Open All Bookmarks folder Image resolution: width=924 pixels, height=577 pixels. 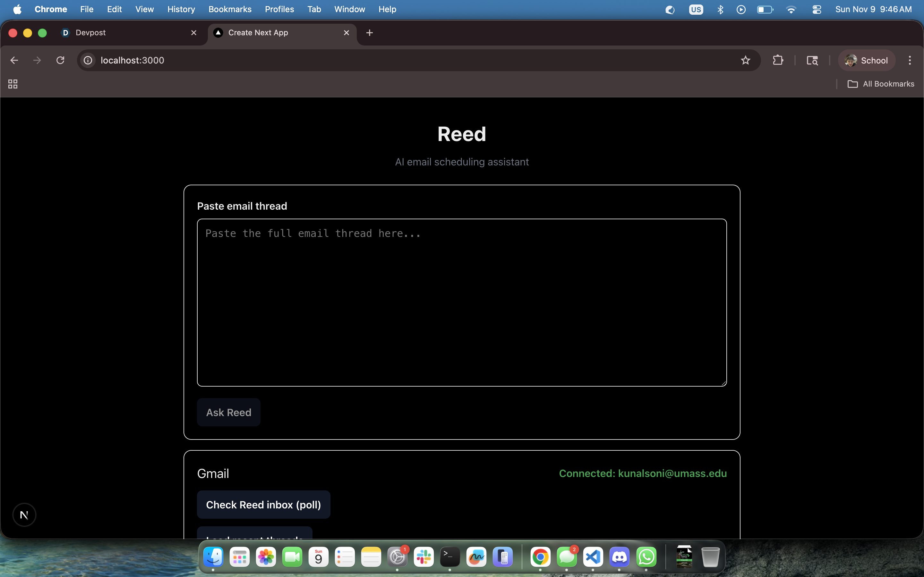tap(881, 84)
